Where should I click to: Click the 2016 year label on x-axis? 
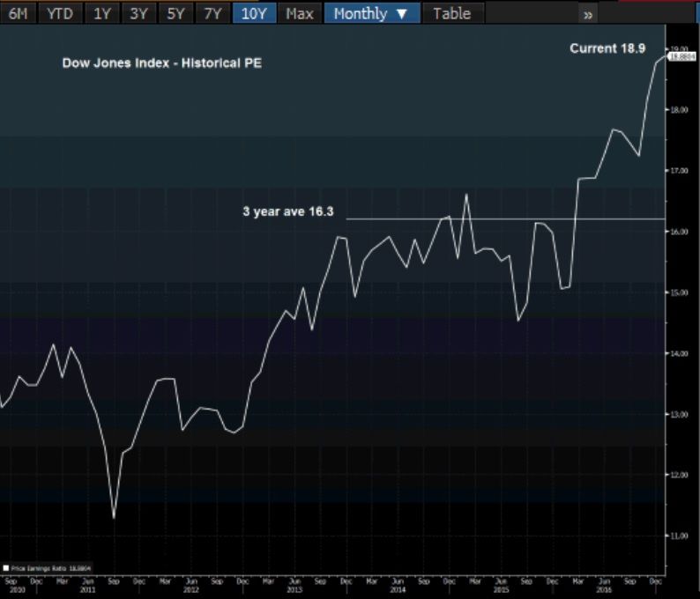click(x=604, y=589)
